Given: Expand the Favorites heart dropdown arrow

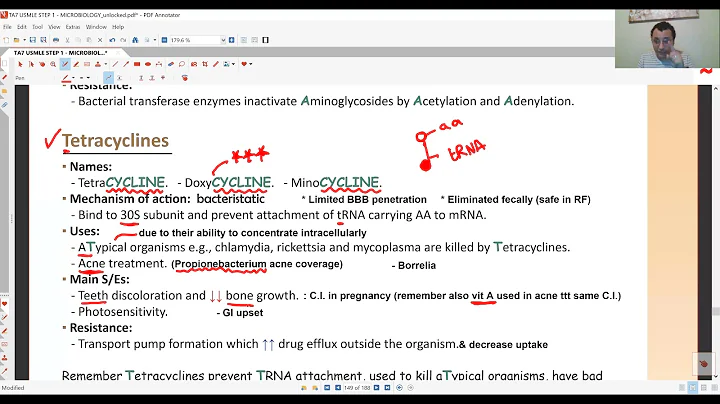Looking at the screenshot, I should click(251, 64).
